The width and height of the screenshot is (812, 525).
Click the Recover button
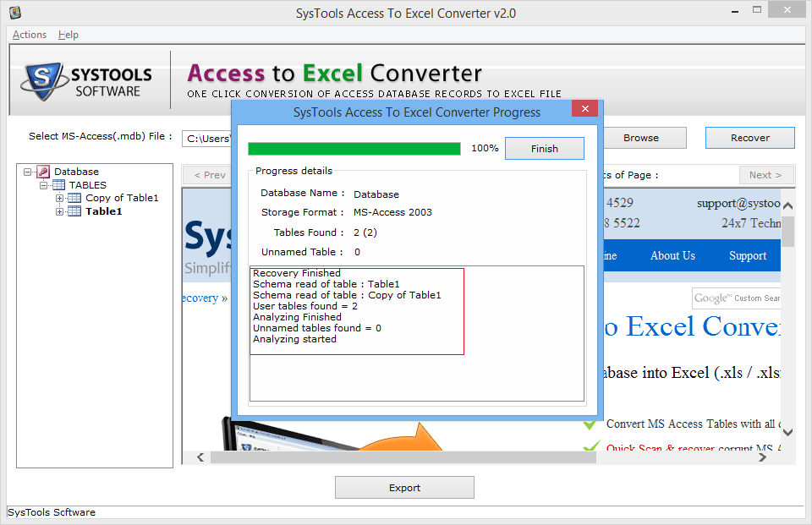click(x=749, y=137)
